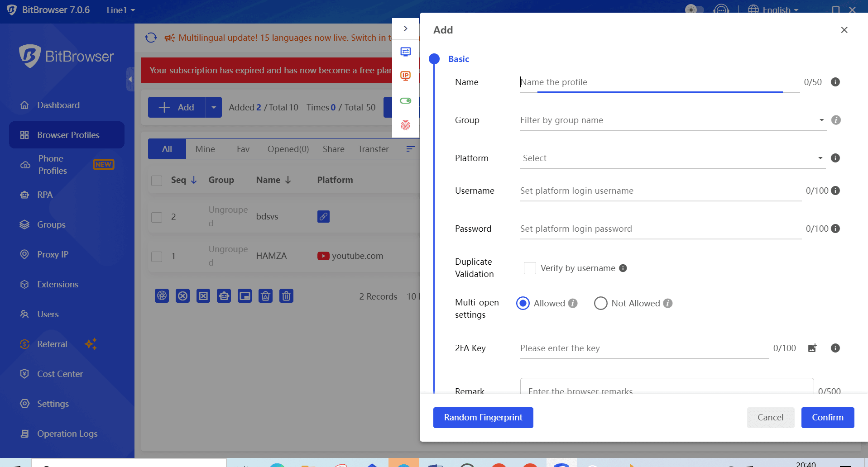Viewport: 868px width, 467px height.
Task: Click the open-browsers batch icon in the bottom toolbar
Action: (x=162, y=296)
